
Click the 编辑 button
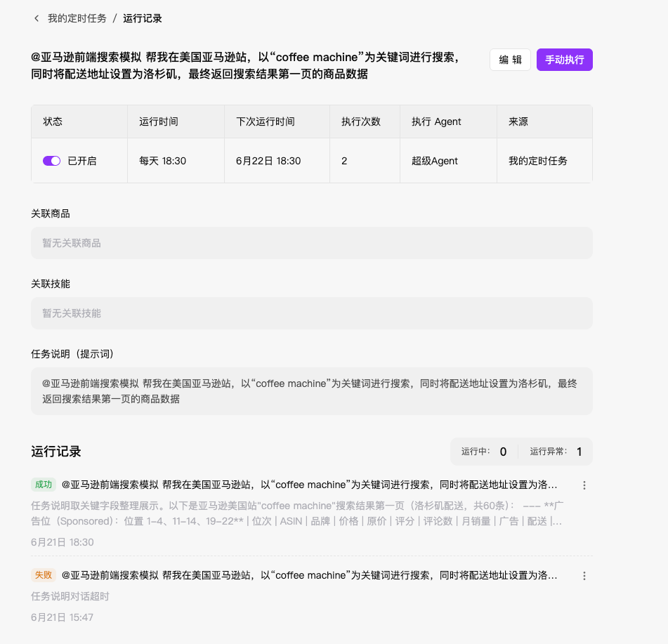point(510,60)
